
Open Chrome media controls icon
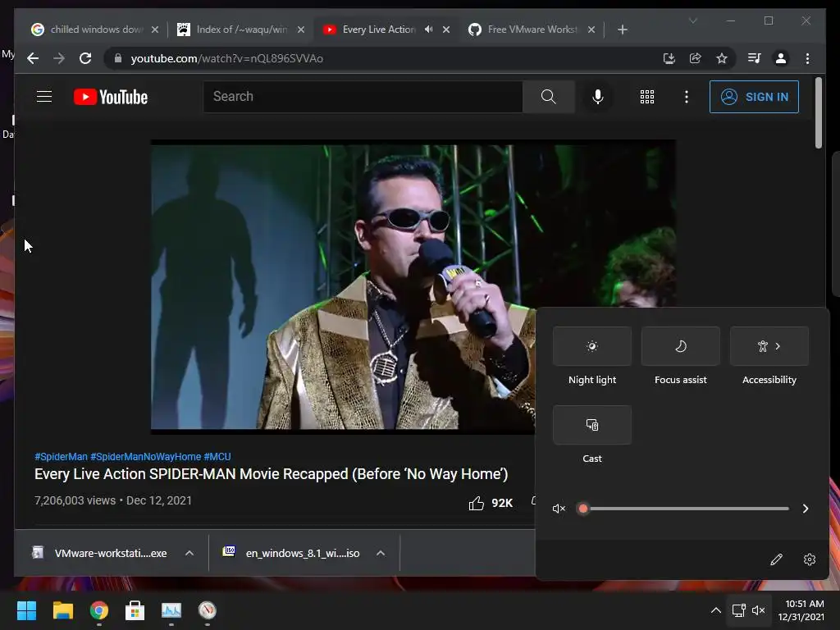pos(755,58)
